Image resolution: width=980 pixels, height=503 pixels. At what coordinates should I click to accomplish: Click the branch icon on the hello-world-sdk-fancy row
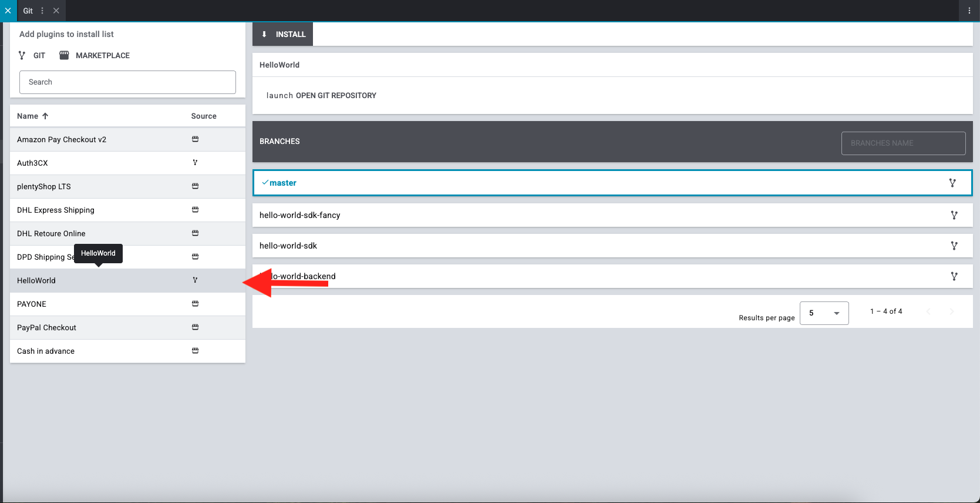954,215
